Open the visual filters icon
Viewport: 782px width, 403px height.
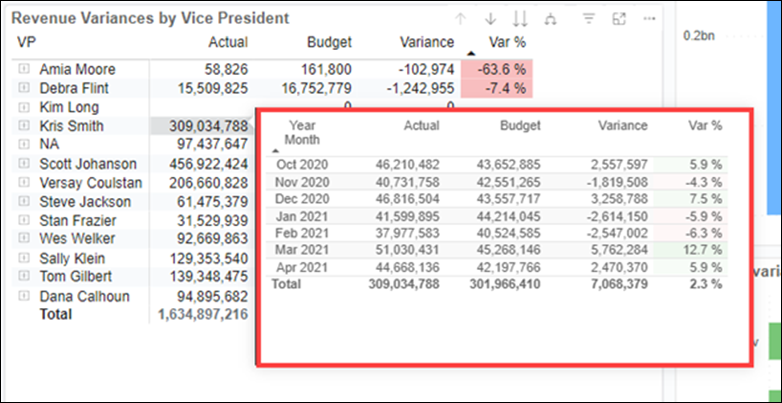click(x=589, y=19)
